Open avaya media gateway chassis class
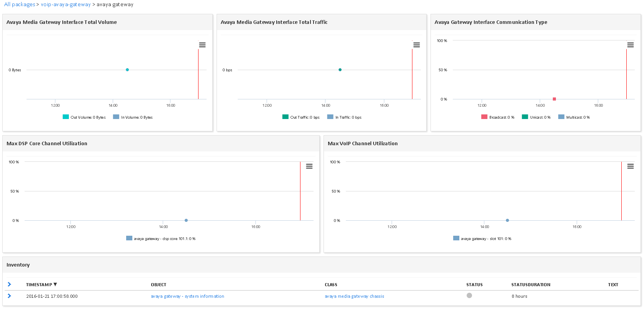Viewport: 644px width, 312px height. coord(354,297)
